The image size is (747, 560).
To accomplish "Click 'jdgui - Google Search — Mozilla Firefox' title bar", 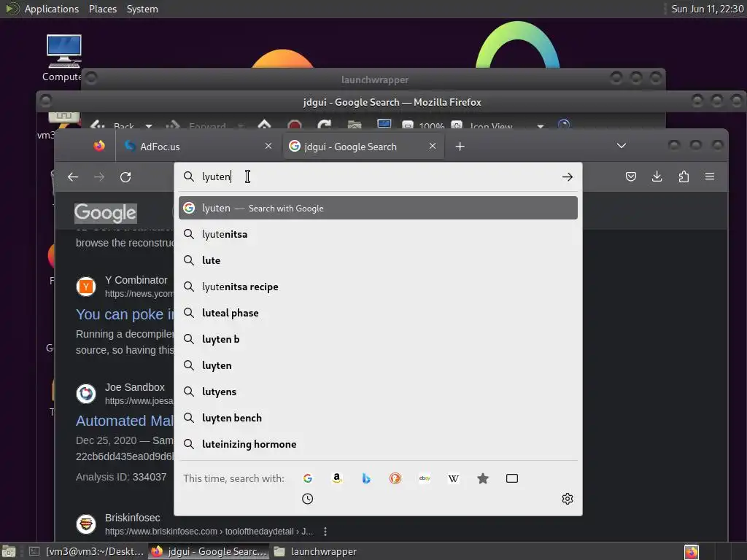I will point(392,102).
